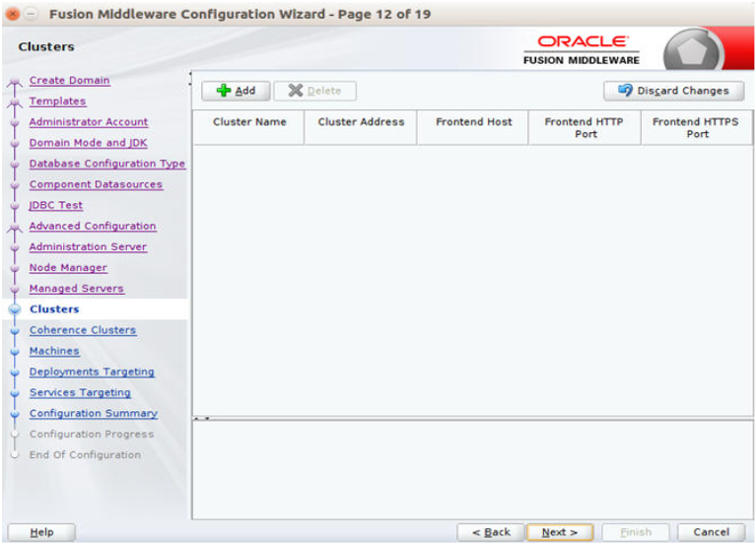Open the Administrator Account step
Viewport: 756px width, 544px height.
click(x=89, y=121)
